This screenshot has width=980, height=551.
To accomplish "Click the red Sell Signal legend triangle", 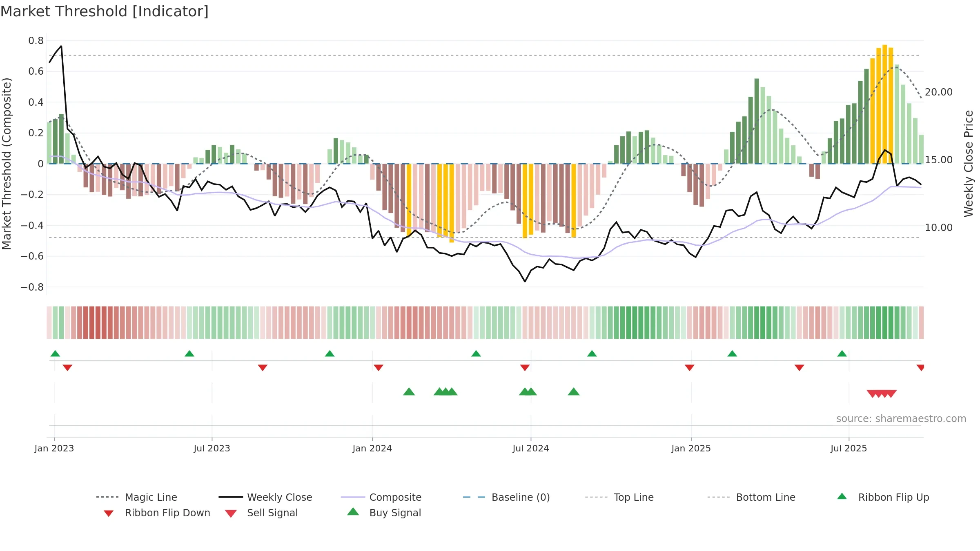I will coord(231,513).
